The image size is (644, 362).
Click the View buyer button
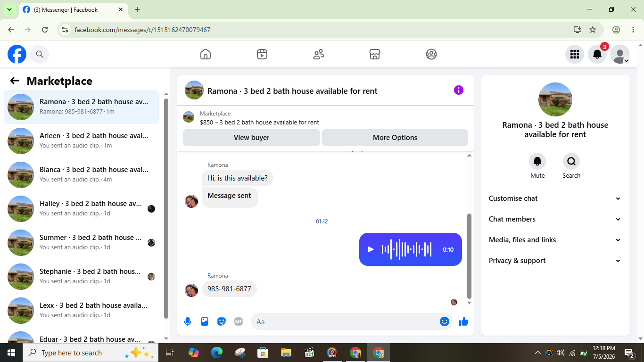251,138
